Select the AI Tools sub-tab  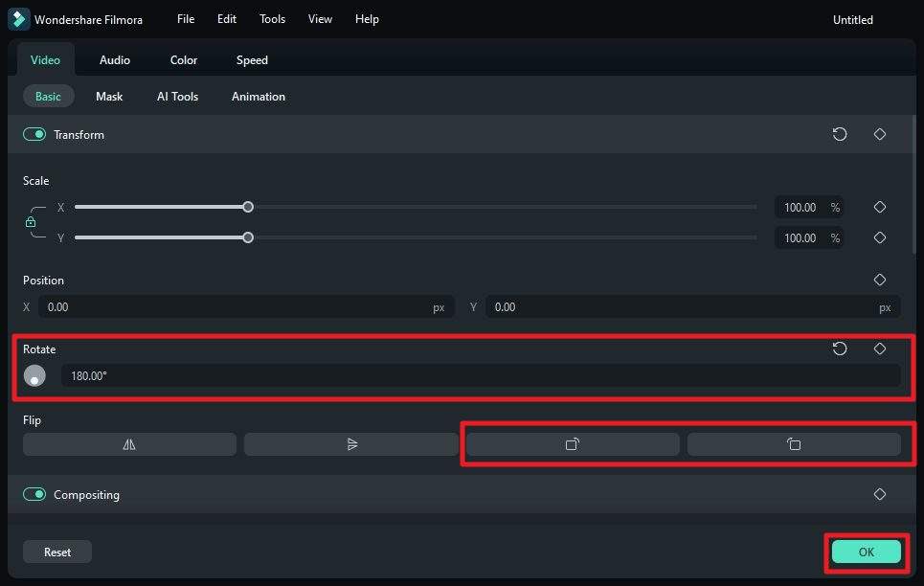pos(177,96)
